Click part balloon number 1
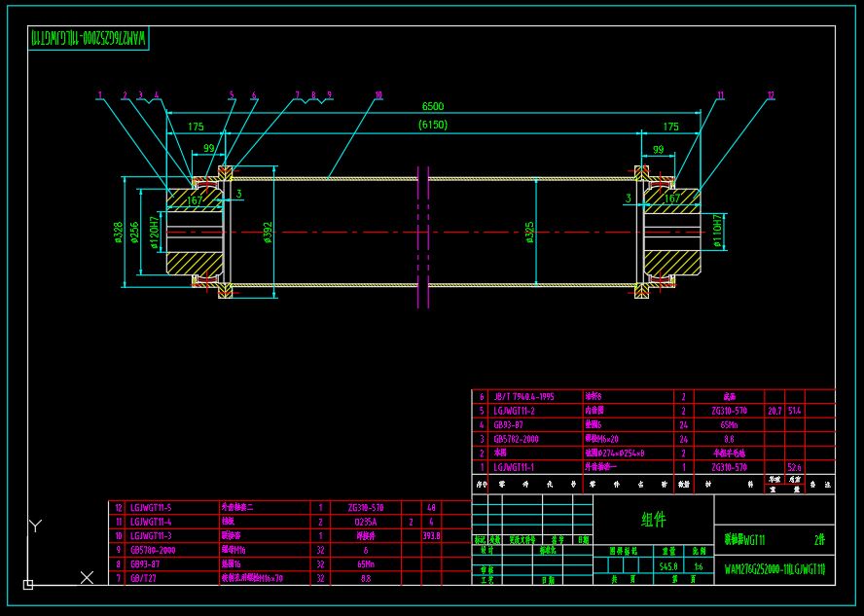The width and height of the screenshot is (864, 616). coord(100,95)
